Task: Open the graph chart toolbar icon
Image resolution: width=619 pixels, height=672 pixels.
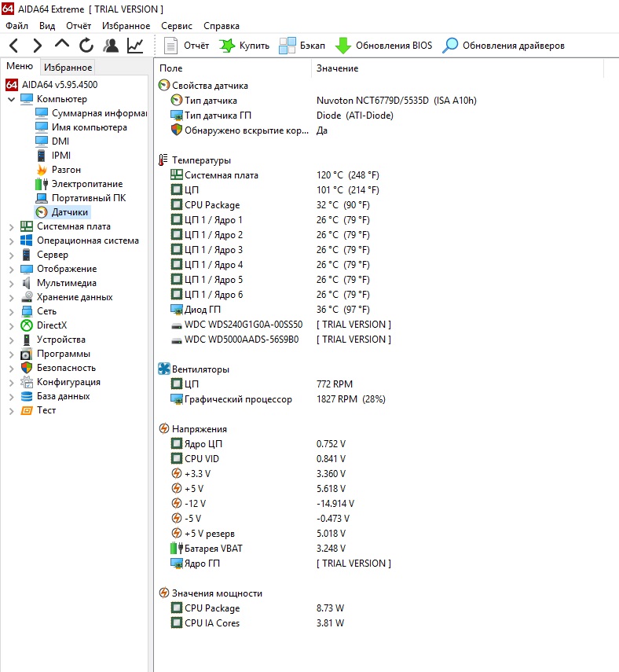Action: coord(135,46)
